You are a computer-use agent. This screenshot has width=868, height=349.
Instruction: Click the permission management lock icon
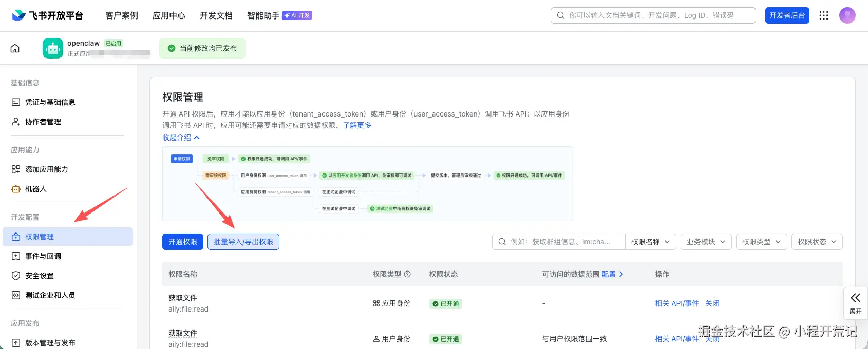pos(16,237)
